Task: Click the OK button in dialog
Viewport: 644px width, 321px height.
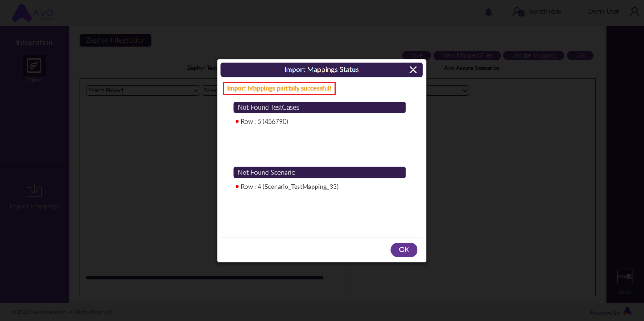Action: coord(404,250)
